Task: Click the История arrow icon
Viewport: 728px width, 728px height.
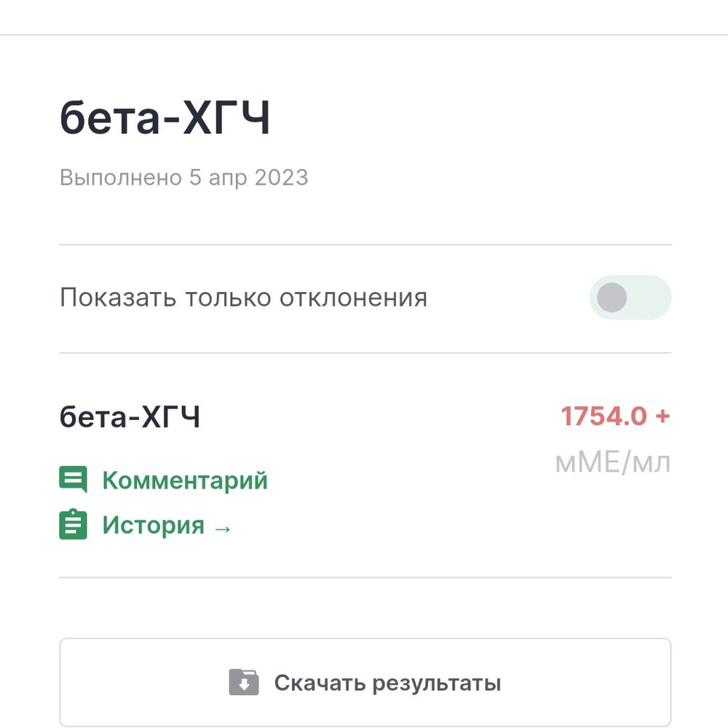Action: [222, 529]
